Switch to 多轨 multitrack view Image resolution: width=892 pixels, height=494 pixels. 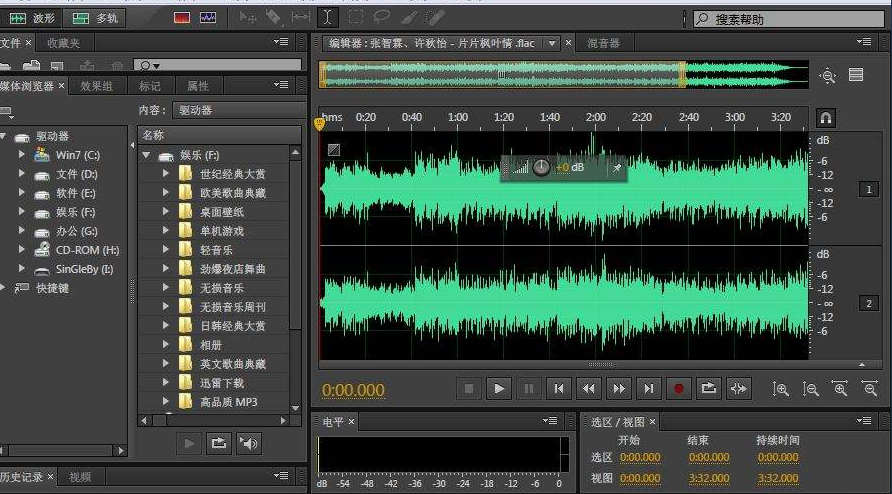click(x=96, y=18)
